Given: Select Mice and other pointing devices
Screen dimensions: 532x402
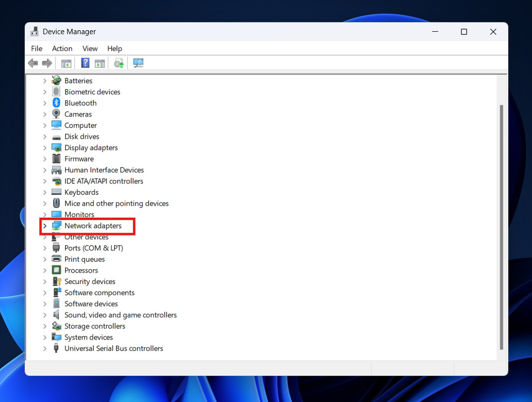Looking at the screenshot, I should pyautogui.click(x=116, y=203).
